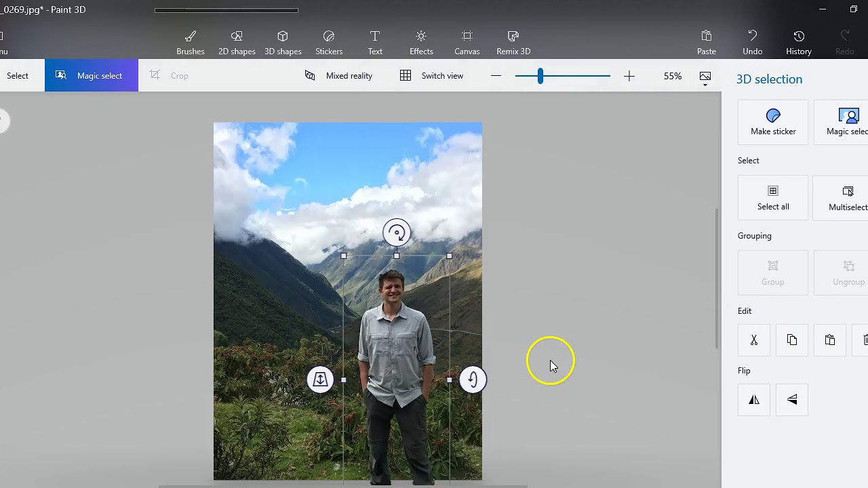
Task: Enable Multiselect in the side panel
Action: coord(841,198)
